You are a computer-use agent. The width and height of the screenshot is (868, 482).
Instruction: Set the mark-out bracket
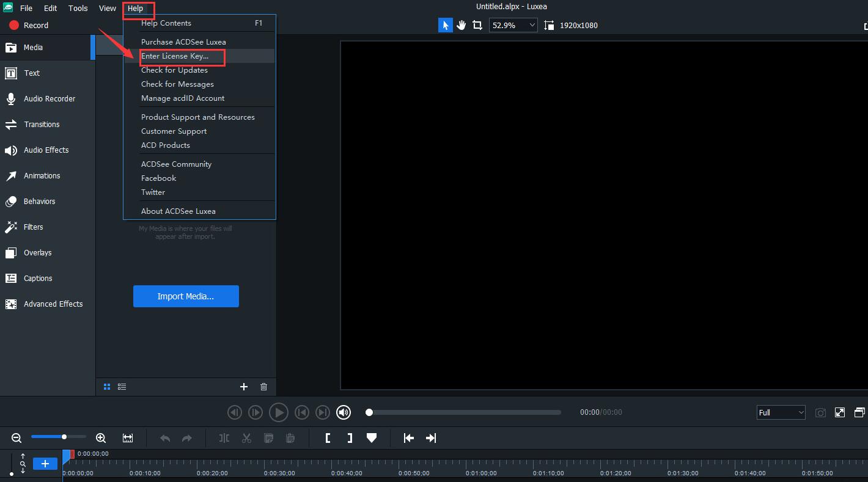(x=350, y=437)
